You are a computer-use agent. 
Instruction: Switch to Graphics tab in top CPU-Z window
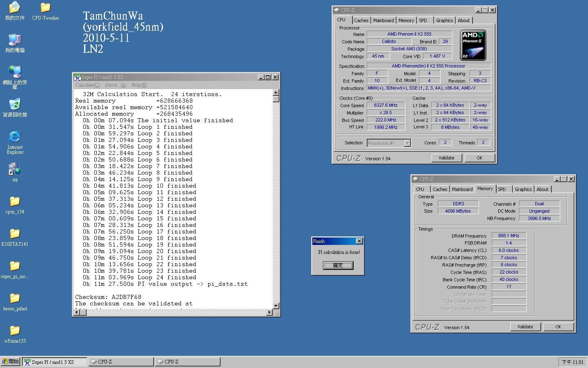click(x=444, y=20)
